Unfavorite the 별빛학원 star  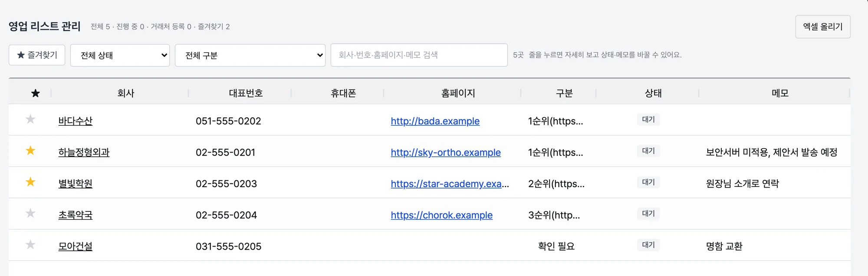point(30,182)
